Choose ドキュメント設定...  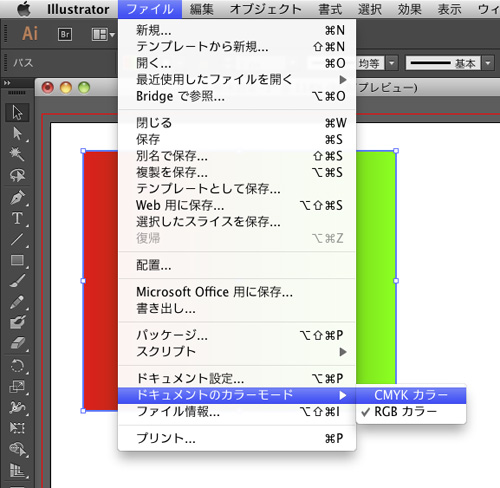click(237, 379)
